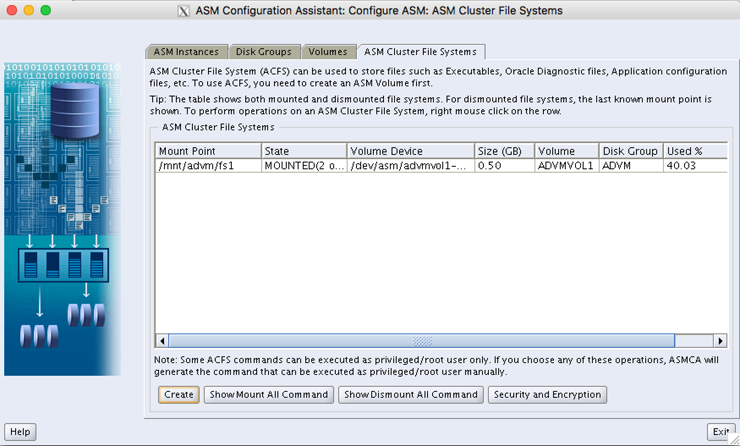Screen dimensions: 740x446
Task: Click the Used % column header
Action: pos(690,151)
